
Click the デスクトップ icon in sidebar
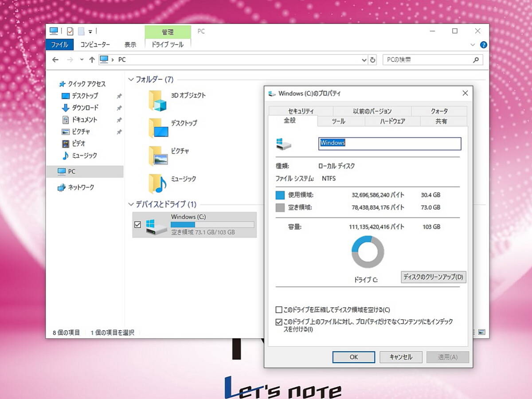coord(66,96)
